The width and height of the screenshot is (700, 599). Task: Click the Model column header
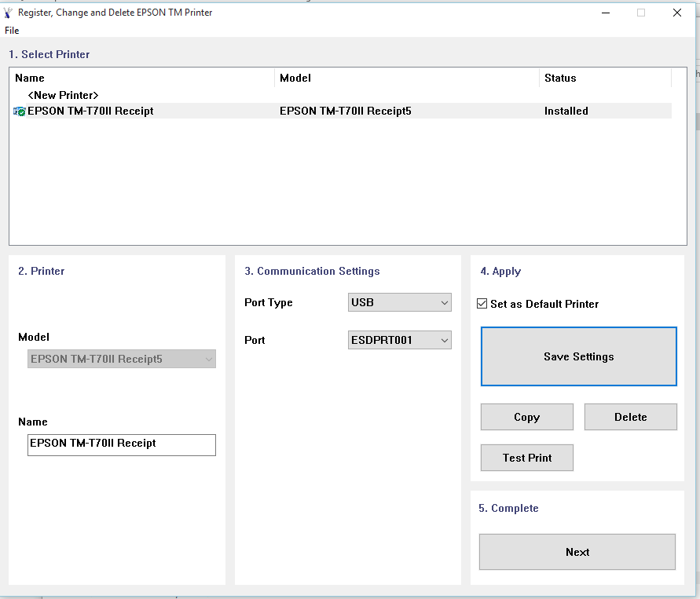407,78
